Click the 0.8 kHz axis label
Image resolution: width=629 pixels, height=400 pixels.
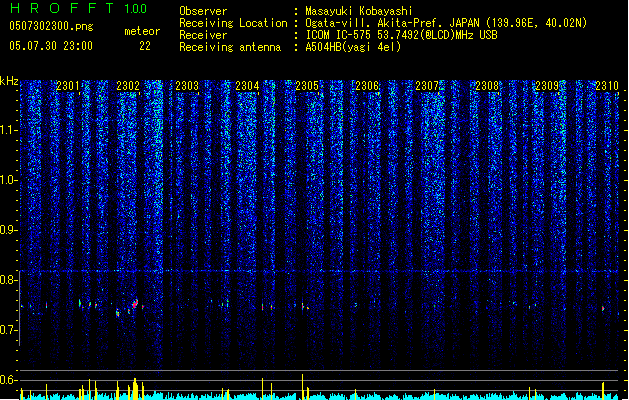pos(8,280)
